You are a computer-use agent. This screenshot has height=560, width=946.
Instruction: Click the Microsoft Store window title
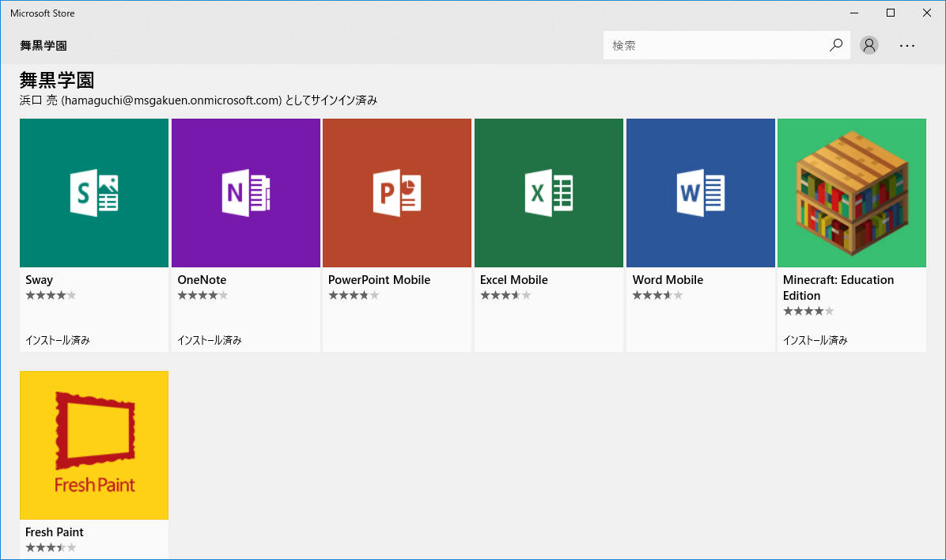[42, 13]
